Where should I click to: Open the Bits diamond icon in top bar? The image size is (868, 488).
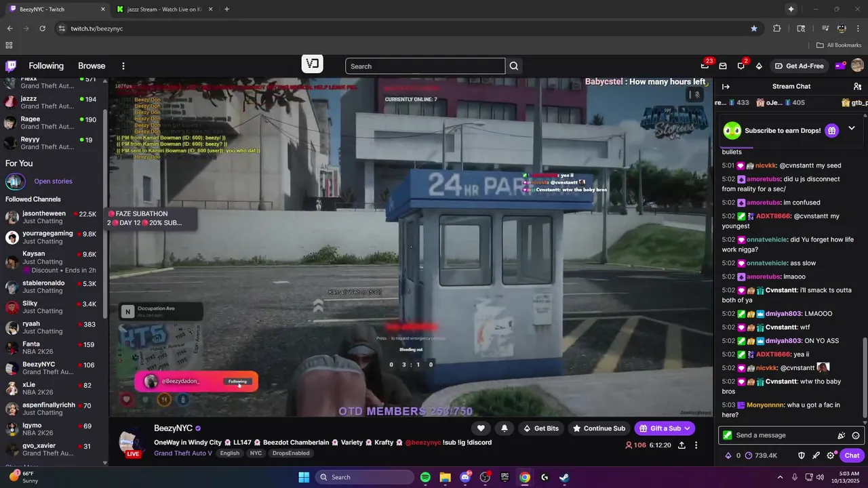click(x=759, y=66)
